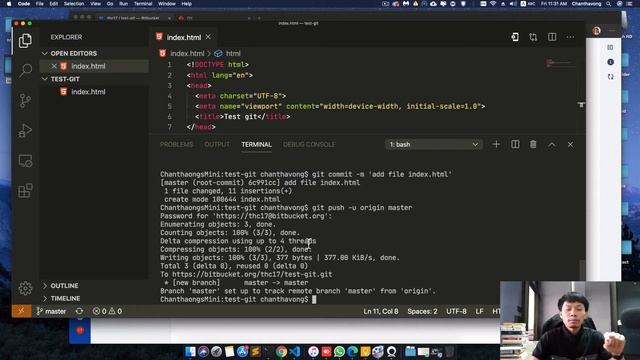Kill the terminal with trash icon
The height and width of the screenshot is (360, 640).
tap(533, 144)
